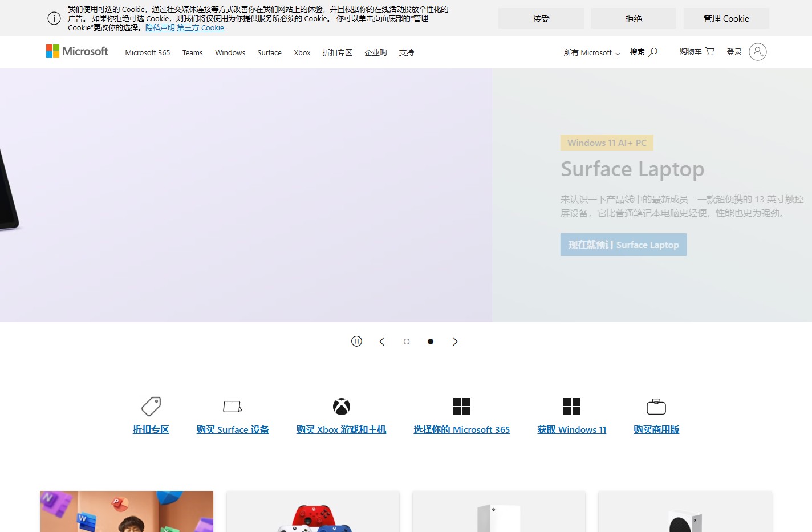Click the Xbox logo icon

pyautogui.click(x=342, y=407)
